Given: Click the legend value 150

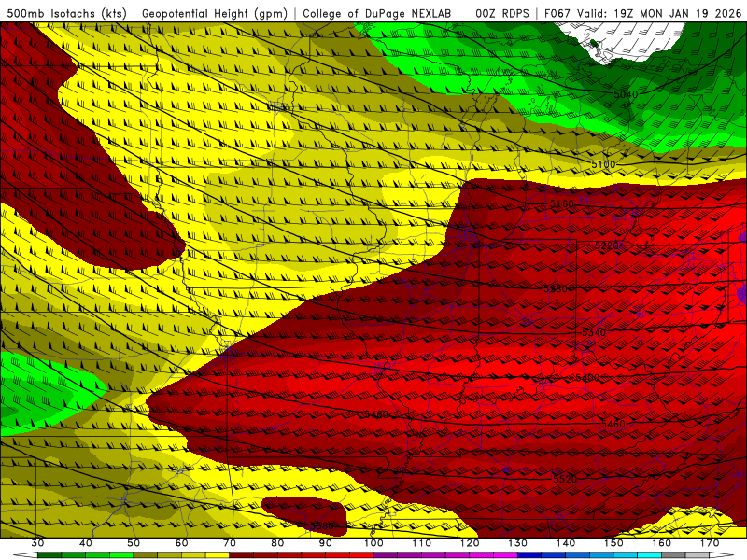Looking at the screenshot, I should coord(613,543).
